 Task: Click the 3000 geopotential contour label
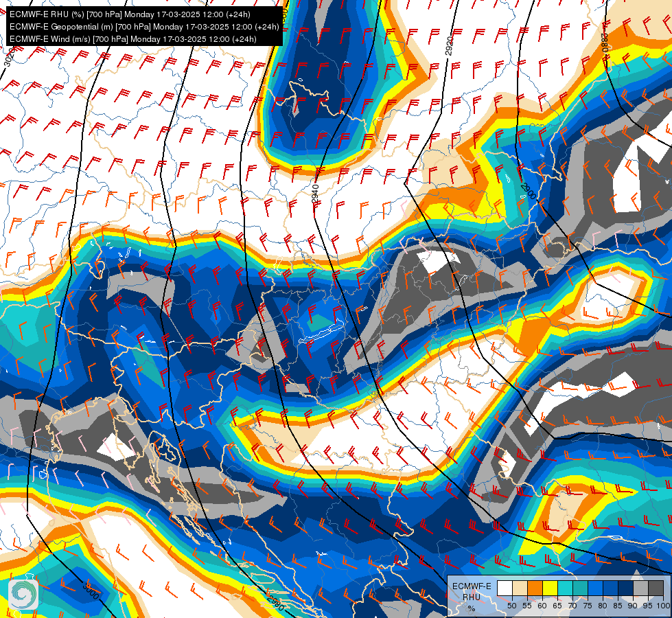point(90,591)
